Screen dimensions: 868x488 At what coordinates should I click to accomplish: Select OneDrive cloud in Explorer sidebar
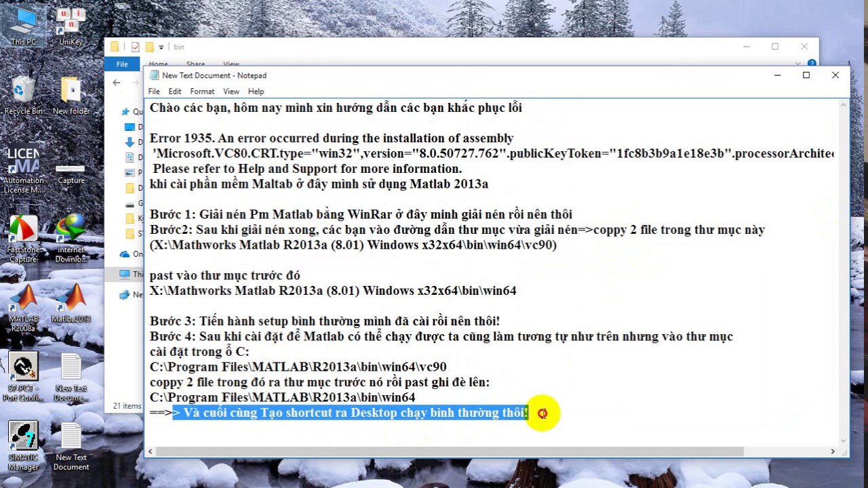click(124, 254)
